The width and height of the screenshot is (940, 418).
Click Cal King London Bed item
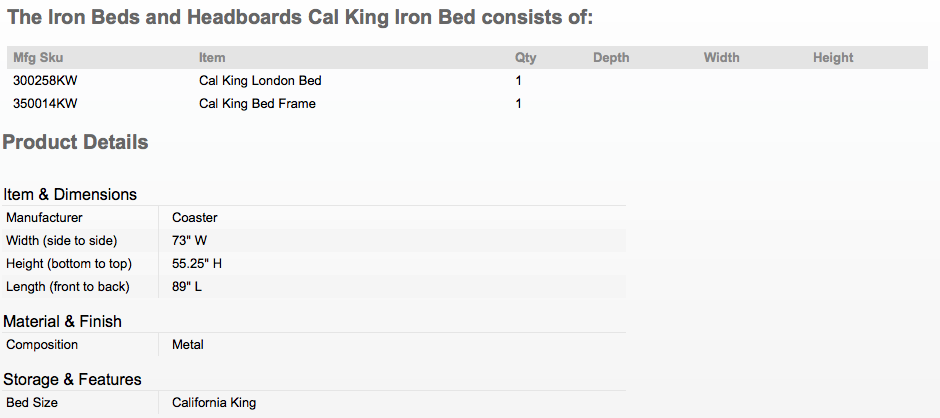[x=260, y=80]
